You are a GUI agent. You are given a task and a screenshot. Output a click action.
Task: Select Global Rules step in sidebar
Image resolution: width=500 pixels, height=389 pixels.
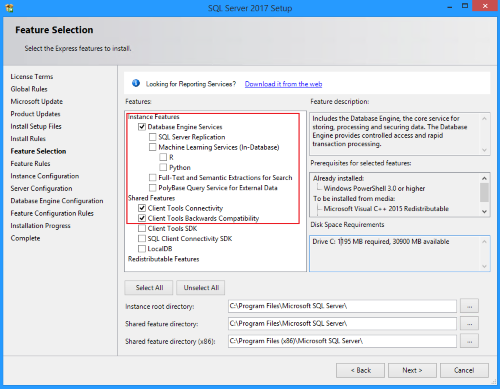click(29, 89)
